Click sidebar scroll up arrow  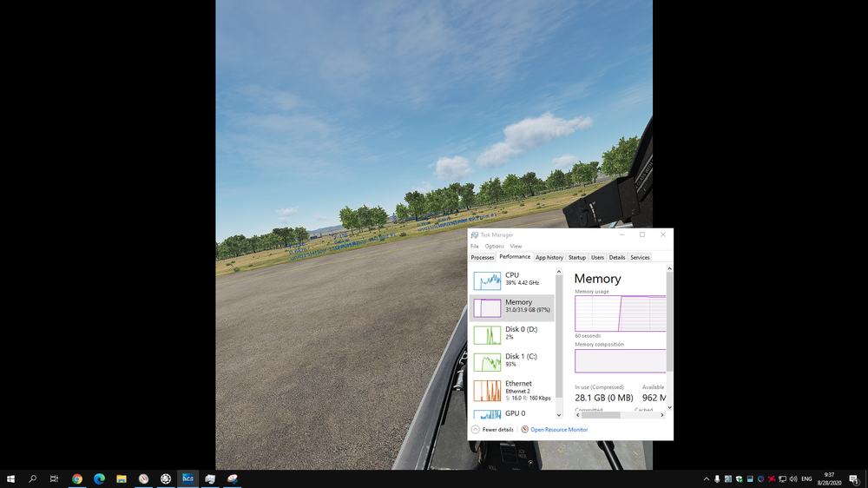tap(558, 272)
